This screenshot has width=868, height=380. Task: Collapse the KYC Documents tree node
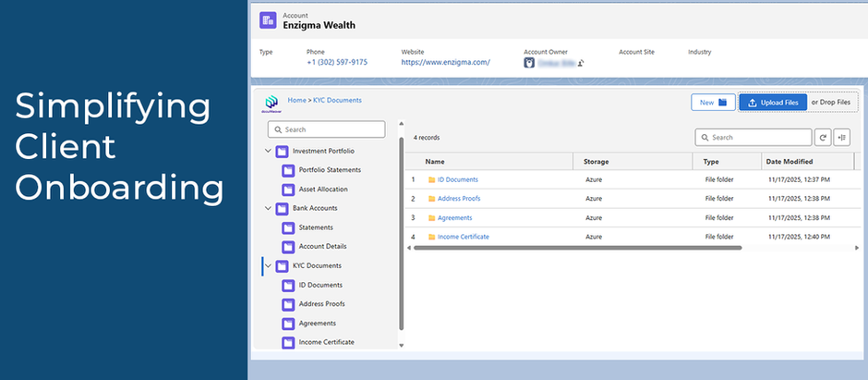point(269,266)
